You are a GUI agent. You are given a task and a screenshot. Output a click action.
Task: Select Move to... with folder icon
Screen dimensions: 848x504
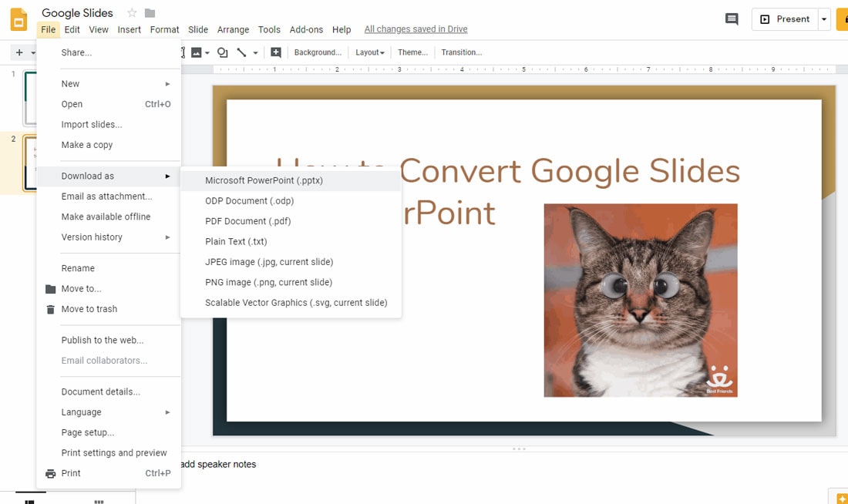coord(109,289)
